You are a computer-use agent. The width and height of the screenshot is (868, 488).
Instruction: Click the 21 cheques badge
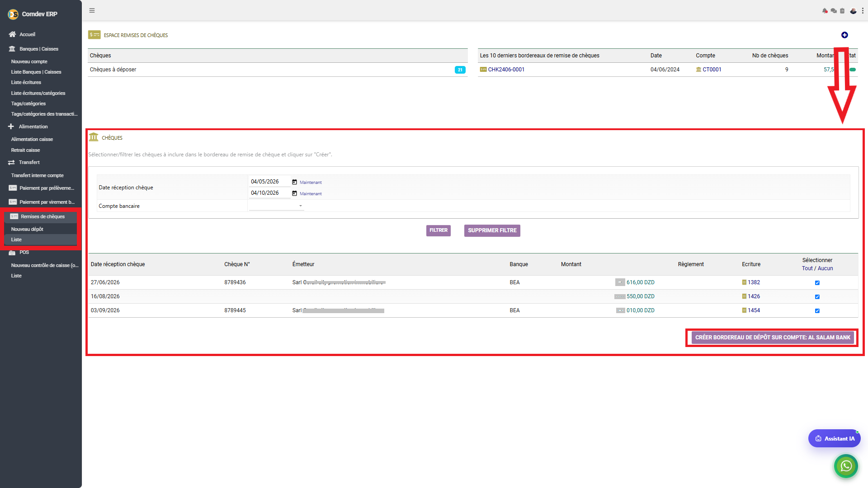point(460,70)
